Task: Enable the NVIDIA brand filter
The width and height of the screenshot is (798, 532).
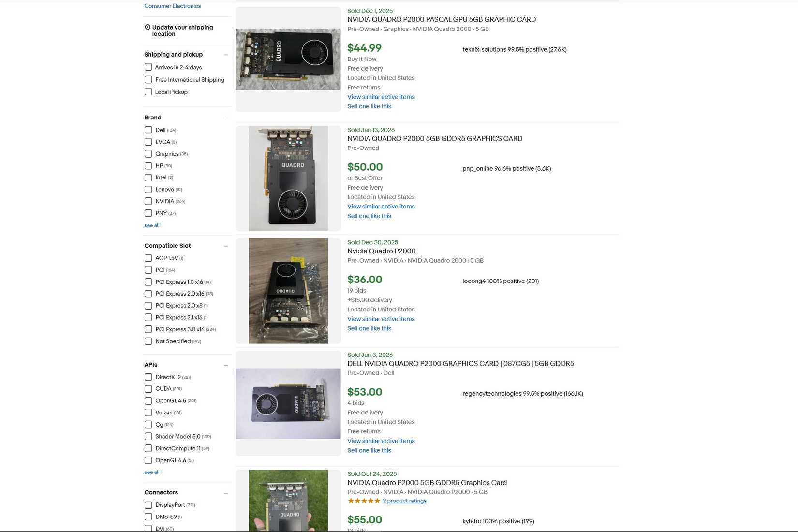Action: click(x=148, y=201)
